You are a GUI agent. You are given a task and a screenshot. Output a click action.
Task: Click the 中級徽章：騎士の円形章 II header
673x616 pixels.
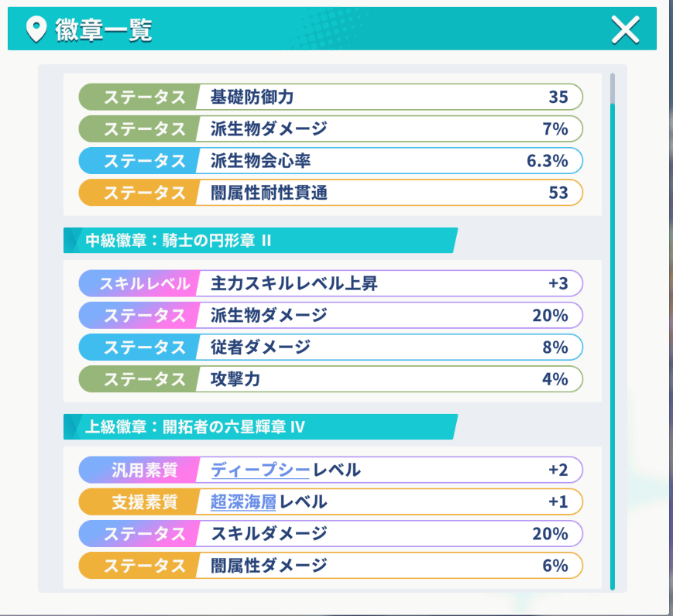[260, 240]
